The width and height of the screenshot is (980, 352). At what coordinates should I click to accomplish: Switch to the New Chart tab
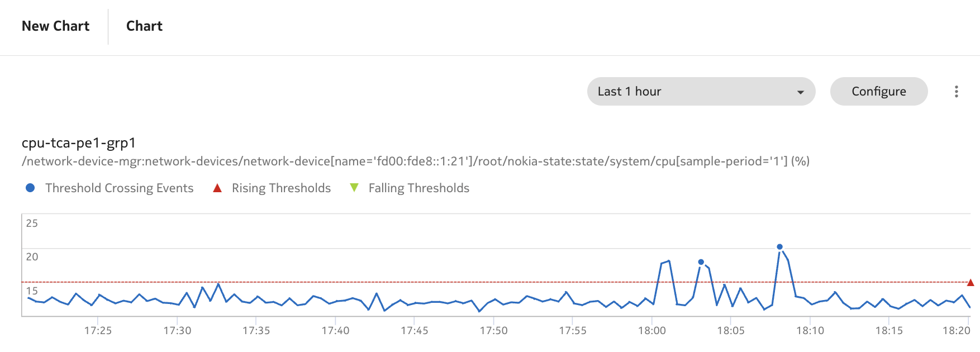55,26
